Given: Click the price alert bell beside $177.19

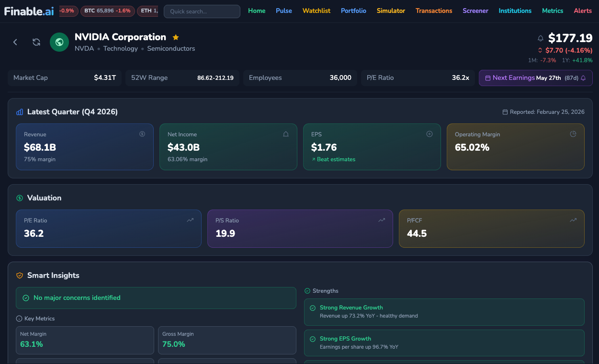Looking at the screenshot, I should (x=540, y=37).
